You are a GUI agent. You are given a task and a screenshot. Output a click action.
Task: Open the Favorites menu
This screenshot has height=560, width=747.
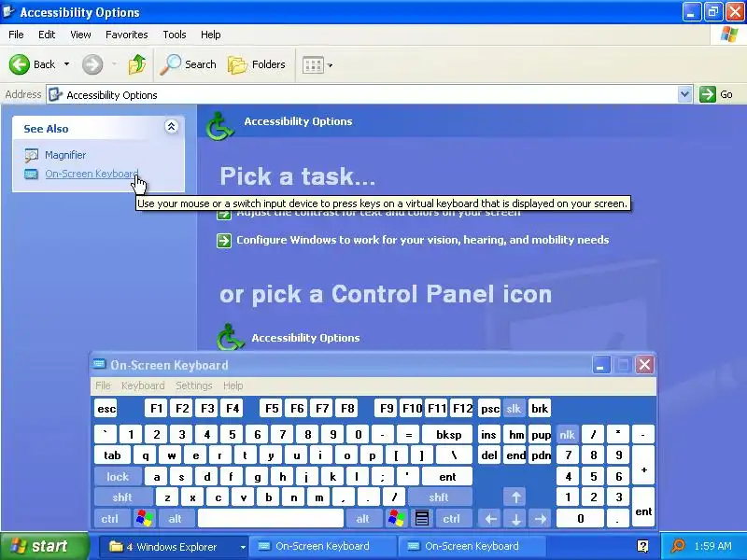pos(127,35)
